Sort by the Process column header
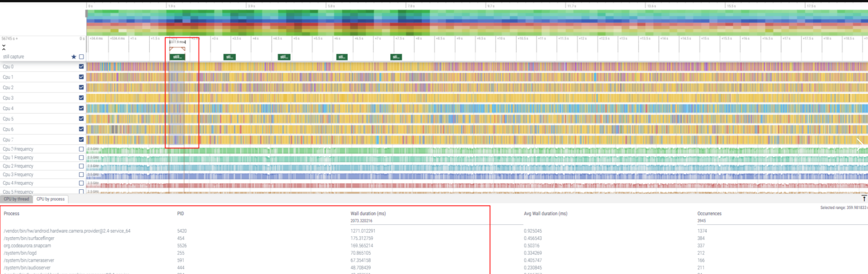868x274 pixels. click(x=12, y=213)
